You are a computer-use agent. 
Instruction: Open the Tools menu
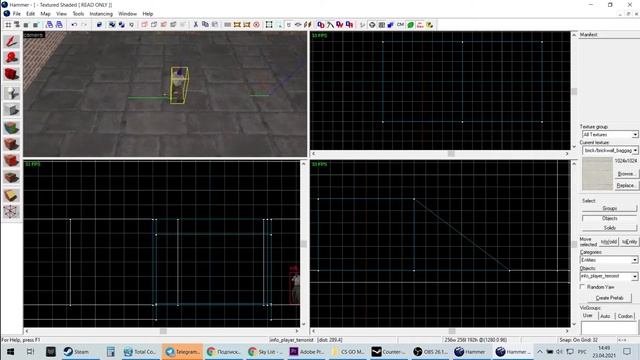pyautogui.click(x=78, y=14)
